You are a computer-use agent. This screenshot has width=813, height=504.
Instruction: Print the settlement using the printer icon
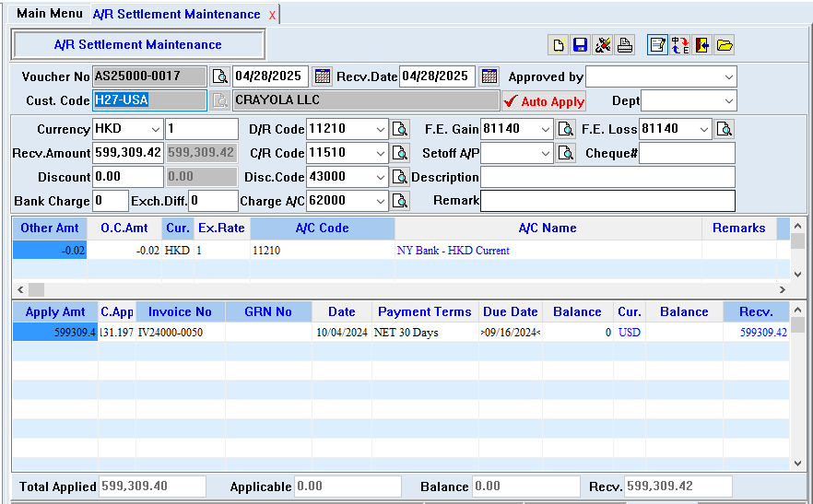coord(625,45)
